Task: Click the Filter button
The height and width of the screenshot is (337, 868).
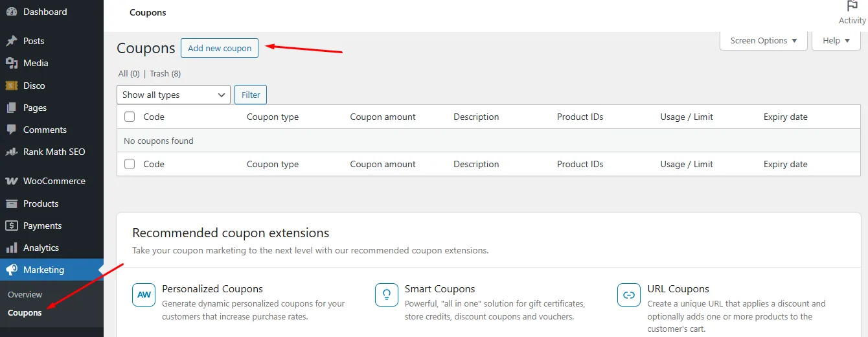Action: [x=251, y=95]
